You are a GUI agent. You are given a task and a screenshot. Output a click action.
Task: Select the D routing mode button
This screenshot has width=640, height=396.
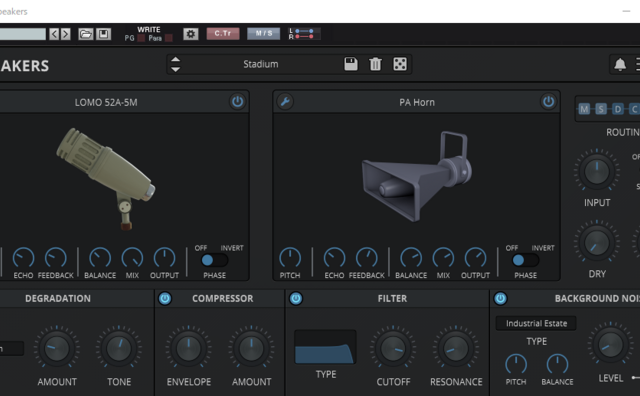click(x=618, y=109)
